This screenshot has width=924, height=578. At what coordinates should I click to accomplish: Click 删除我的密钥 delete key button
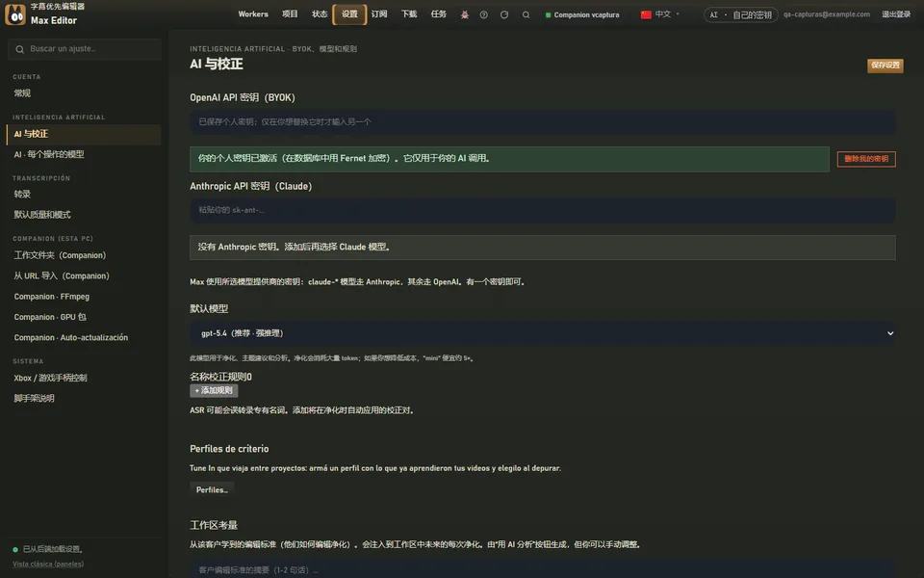click(866, 159)
